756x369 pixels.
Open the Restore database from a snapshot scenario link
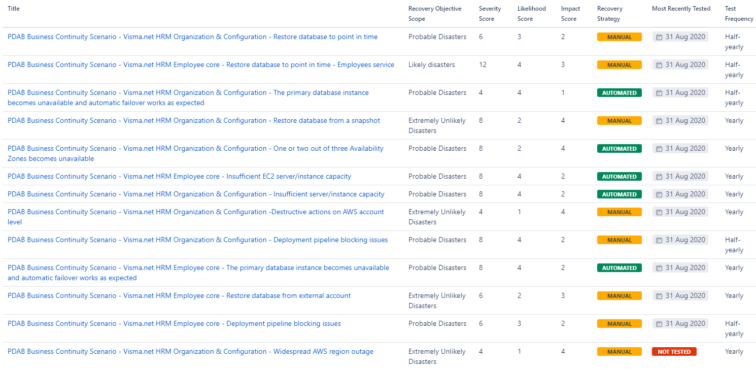point(194,121)
